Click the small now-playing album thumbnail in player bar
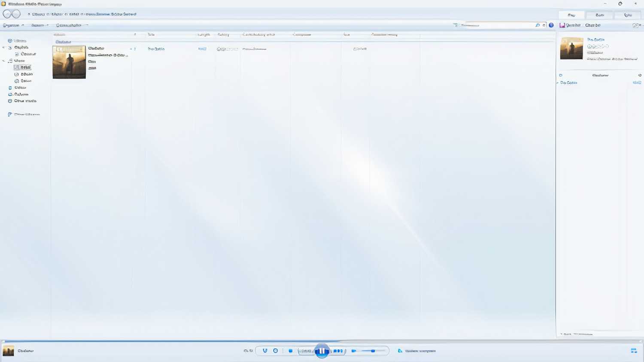 click(8, 351)
